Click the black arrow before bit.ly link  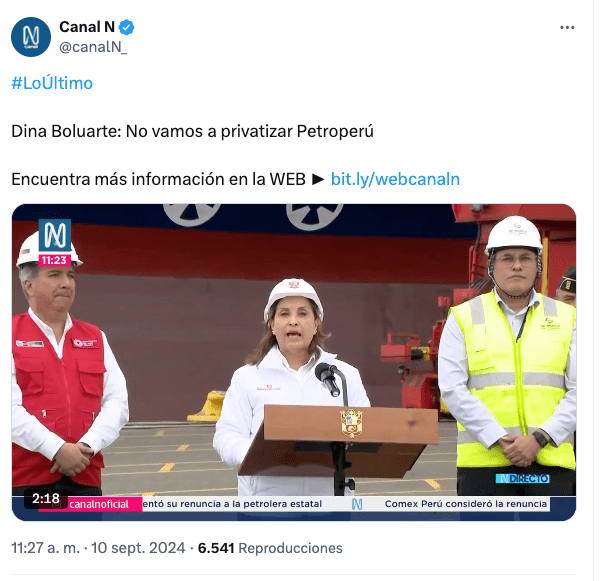(x=318, y=179)
